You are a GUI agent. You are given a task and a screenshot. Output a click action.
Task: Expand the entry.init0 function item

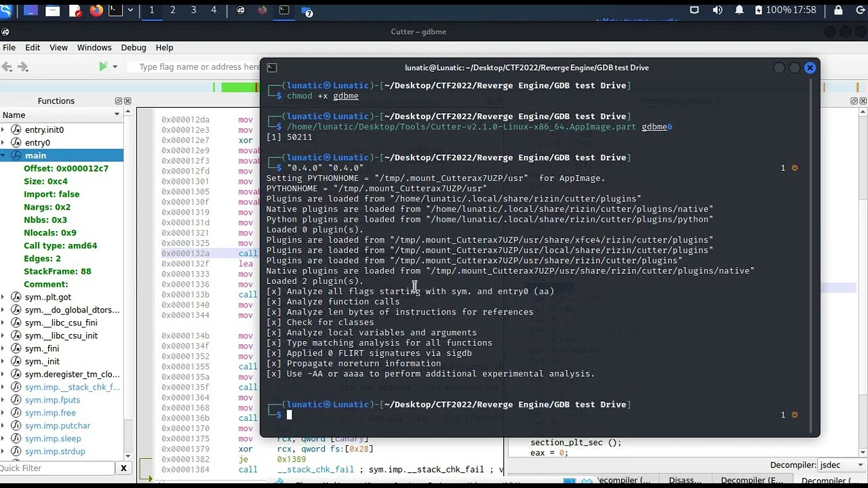[x=4, y=129]
